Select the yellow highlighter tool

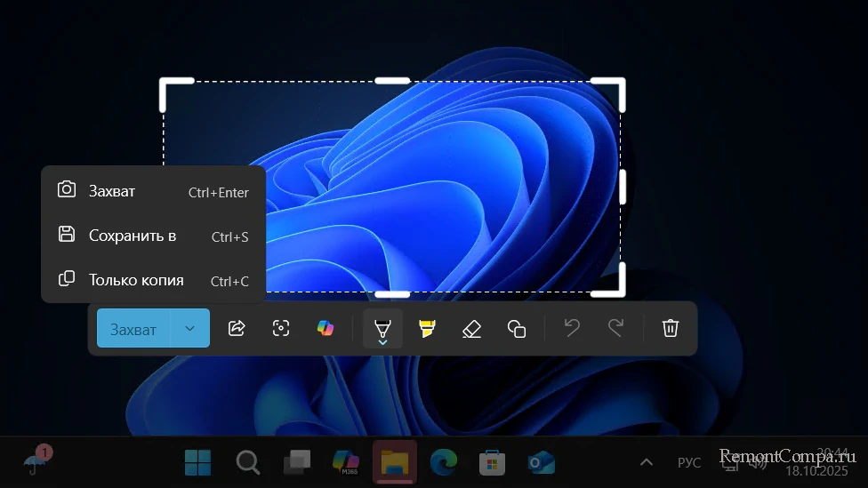(427, 328)
